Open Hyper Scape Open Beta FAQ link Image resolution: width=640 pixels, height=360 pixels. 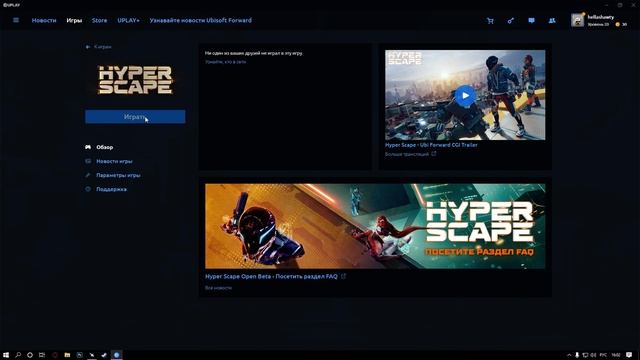click(271, 276)
